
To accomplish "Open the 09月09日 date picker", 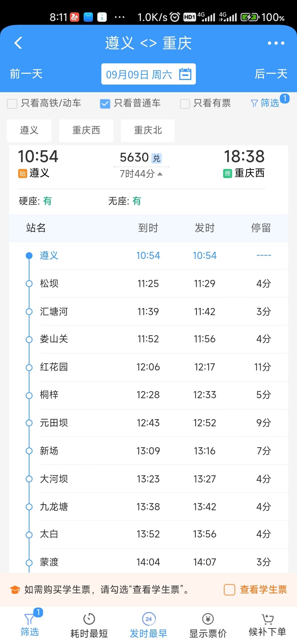I will (x=139, y=74).
